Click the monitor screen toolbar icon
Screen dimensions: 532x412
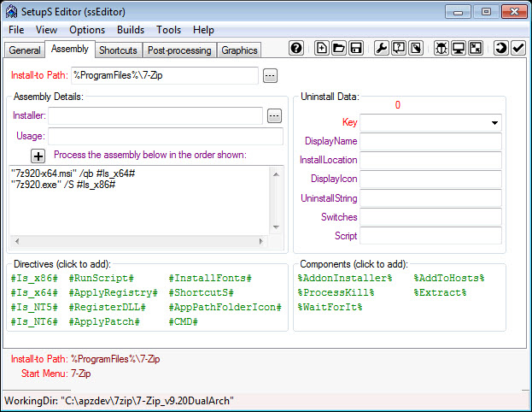click(459, 48)
